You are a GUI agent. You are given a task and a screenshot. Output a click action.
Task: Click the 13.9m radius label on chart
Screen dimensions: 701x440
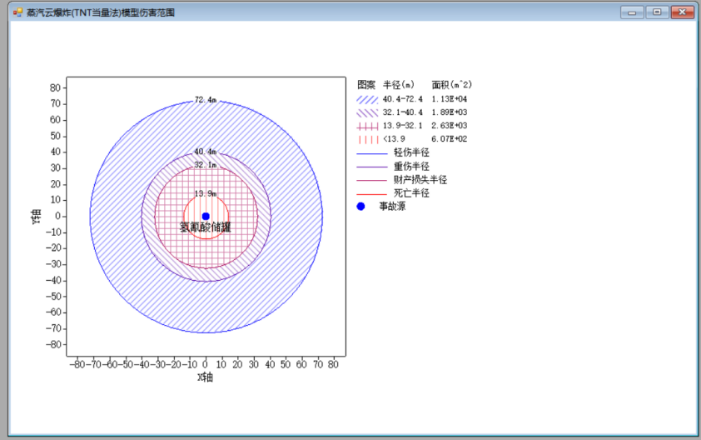tap(206, 194)
